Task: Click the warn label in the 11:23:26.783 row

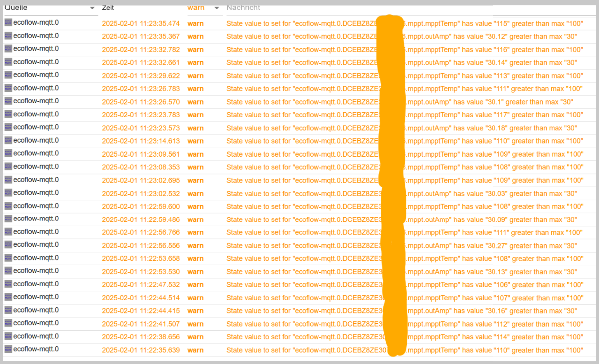Action: pos(196,89)
